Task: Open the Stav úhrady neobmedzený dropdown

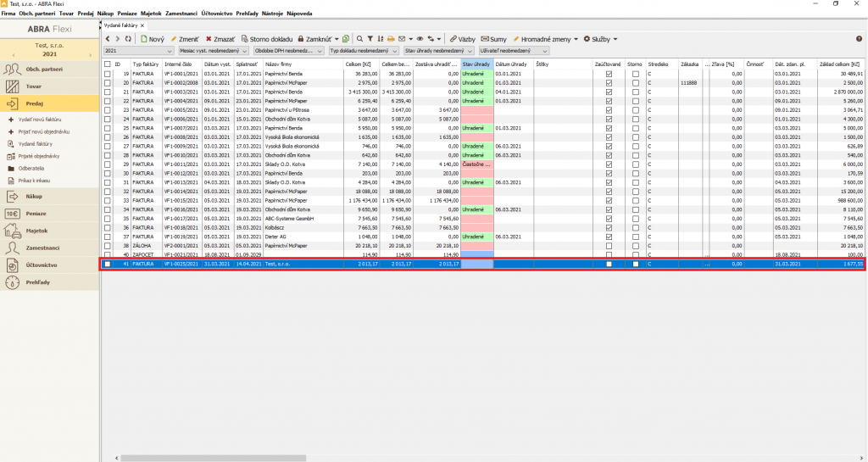Action: point(439,51)
